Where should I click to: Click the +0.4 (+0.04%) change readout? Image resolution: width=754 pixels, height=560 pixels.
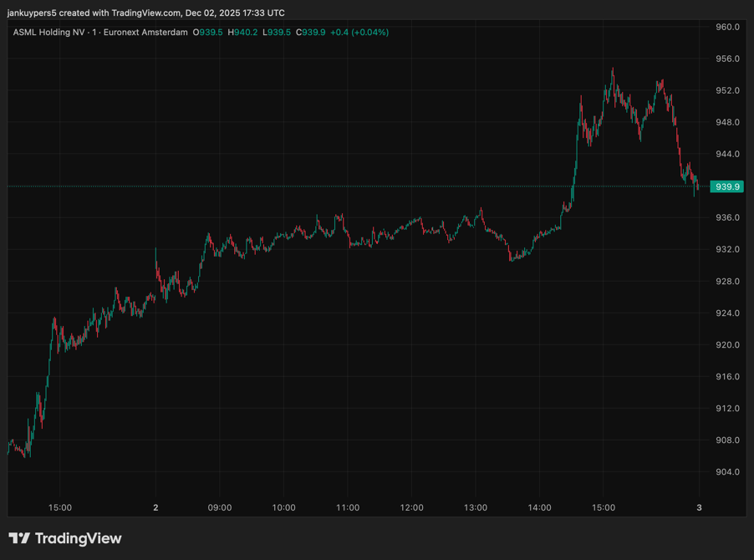pos(359,33)
